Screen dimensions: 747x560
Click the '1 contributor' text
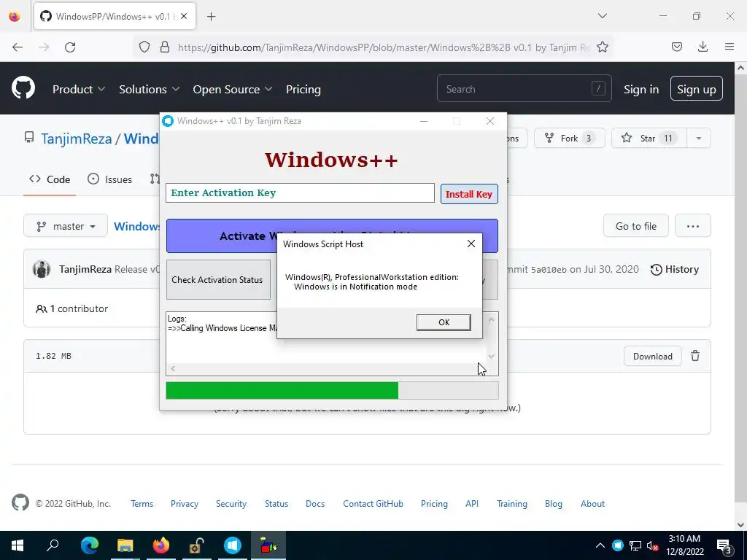click(x=79, y=308)
